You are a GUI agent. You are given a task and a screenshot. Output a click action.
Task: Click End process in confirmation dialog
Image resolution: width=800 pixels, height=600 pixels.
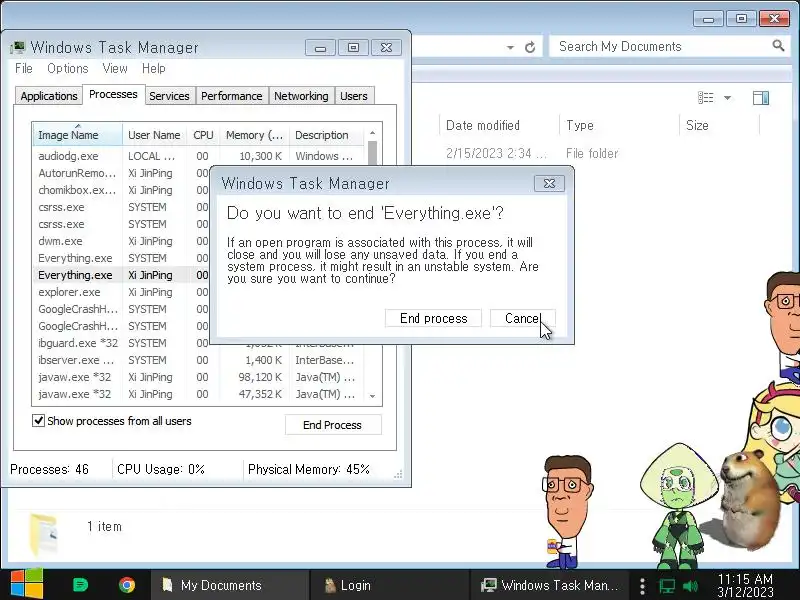[x=433, y=318]
